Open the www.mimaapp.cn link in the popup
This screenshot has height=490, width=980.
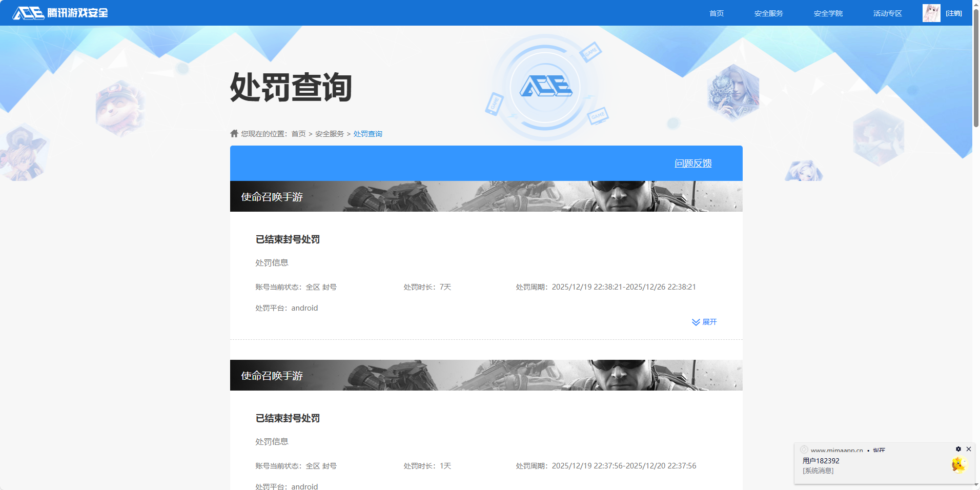(836, 450)
